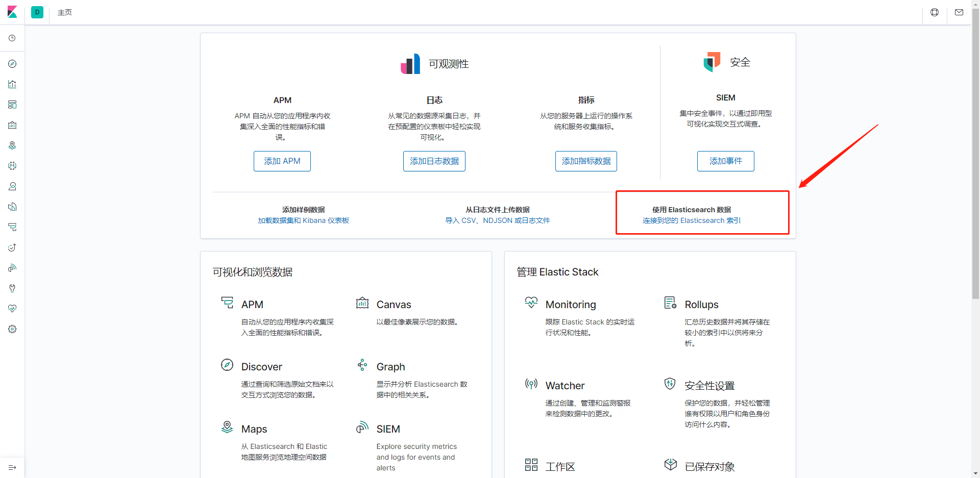Open Monitoring card title
The height and width of the screenshot is (478, 980).
tap(571, 305)
